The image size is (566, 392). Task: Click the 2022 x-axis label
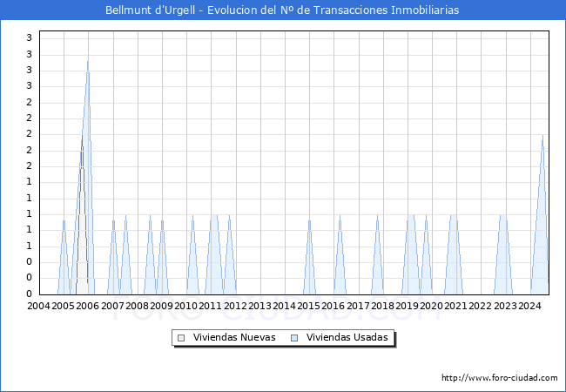(480, 306)
